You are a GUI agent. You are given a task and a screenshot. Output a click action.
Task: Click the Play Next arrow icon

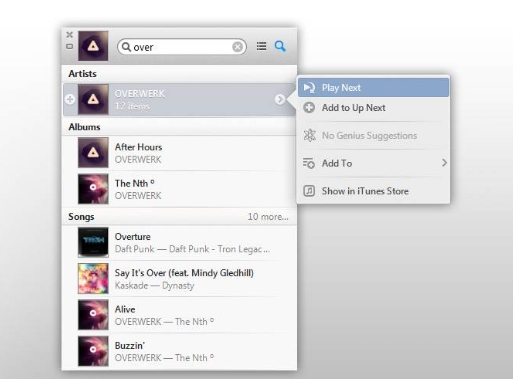pyautogui.click(x=309, y=88)
